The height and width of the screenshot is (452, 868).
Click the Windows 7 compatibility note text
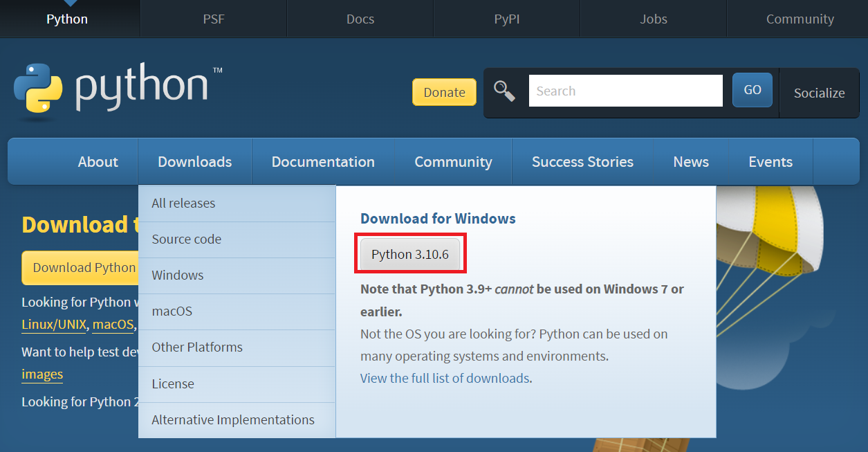522,300
